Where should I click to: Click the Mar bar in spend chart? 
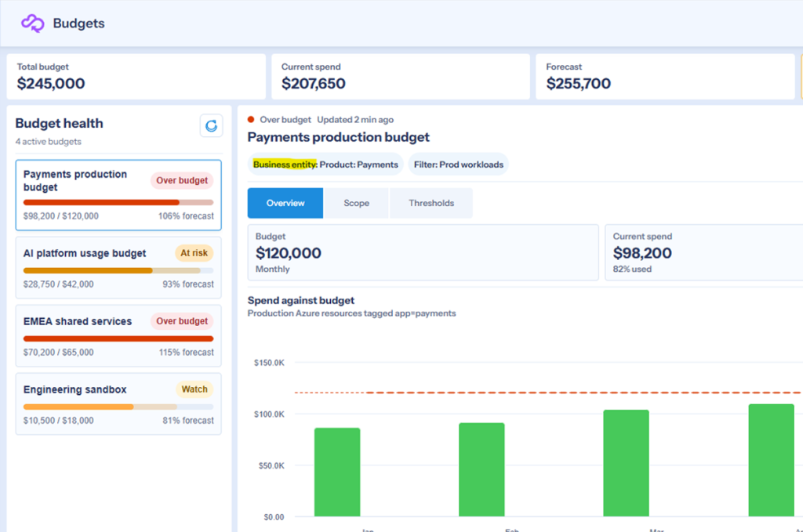click(x=626, y=463)
